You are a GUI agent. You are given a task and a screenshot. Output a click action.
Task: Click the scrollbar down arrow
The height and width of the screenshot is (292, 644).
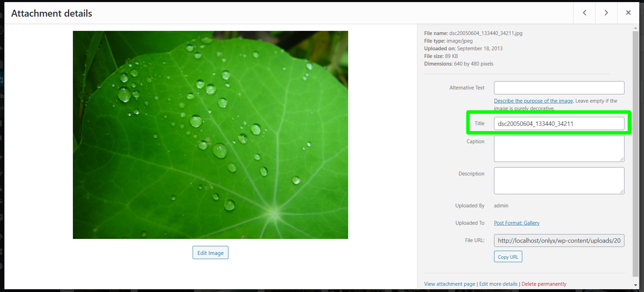(636, 285)
